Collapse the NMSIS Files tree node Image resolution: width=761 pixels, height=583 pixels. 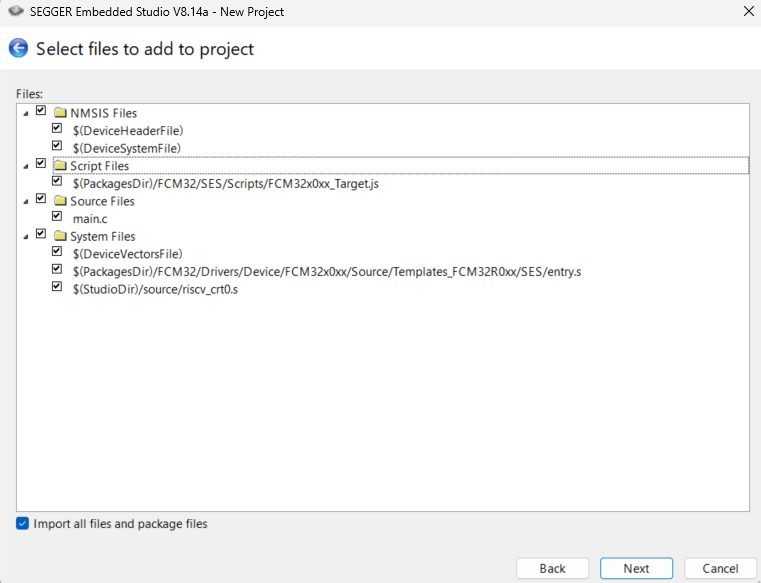25,113
